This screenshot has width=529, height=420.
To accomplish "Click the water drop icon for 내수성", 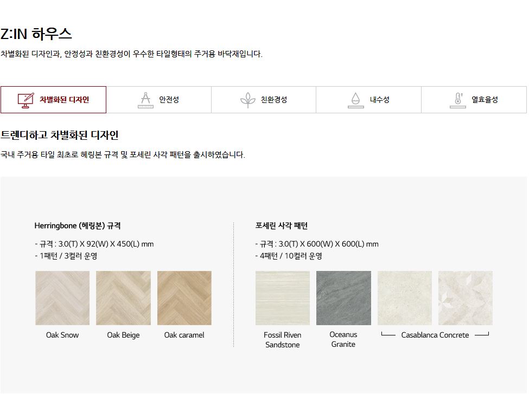I will point(355,100).
